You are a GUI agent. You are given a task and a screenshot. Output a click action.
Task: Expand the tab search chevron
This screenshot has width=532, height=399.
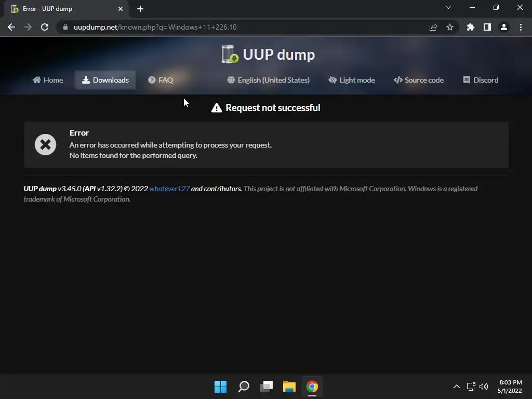[448, 7]
